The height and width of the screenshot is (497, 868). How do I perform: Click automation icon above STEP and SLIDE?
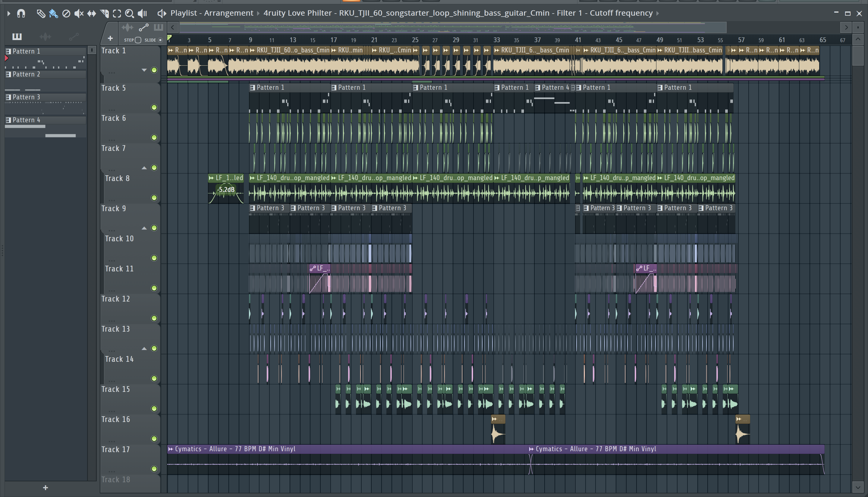[x=143, y=27]
